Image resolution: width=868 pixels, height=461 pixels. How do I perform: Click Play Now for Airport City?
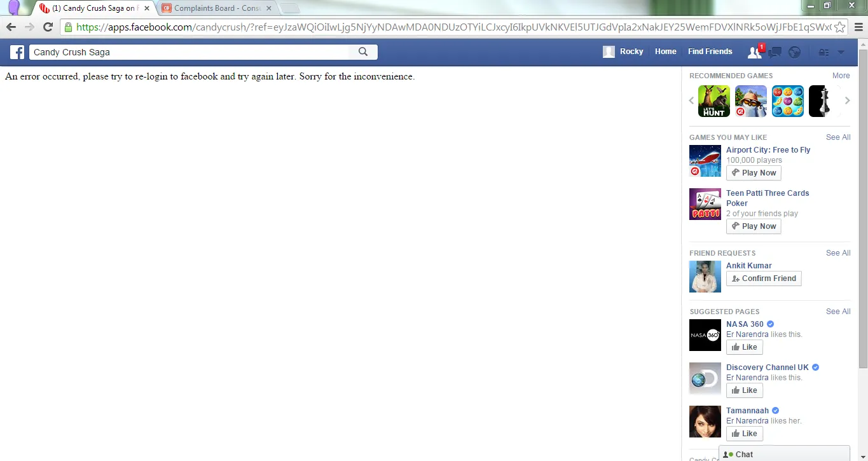(754, 173)
